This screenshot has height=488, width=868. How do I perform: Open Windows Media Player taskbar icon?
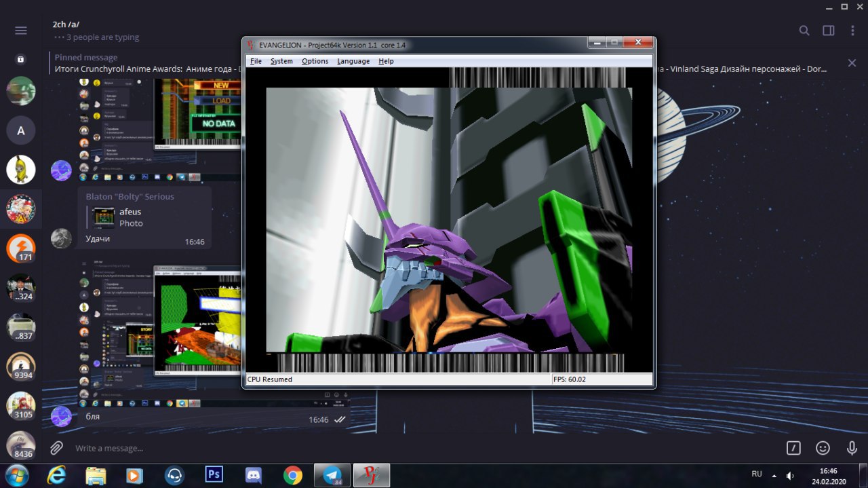click(x=135, y=475)
